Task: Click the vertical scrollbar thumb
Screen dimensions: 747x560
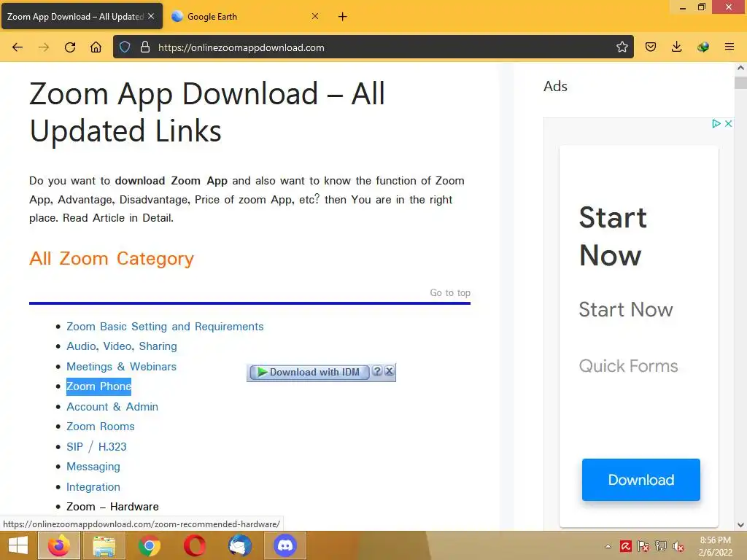Action: pyautogui.click(x=740, y=82)
